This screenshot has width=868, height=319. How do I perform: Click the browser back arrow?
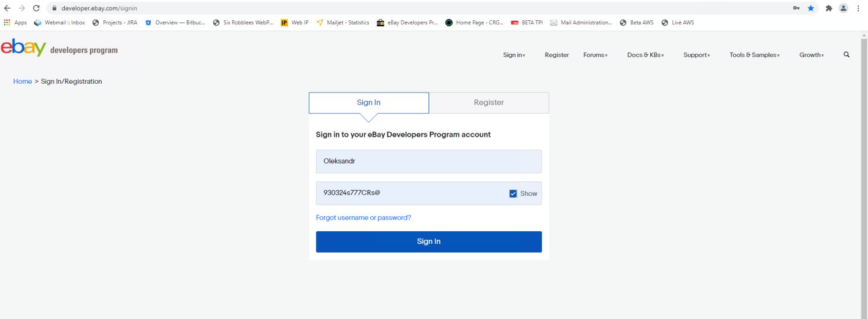[x=7, y=8]
